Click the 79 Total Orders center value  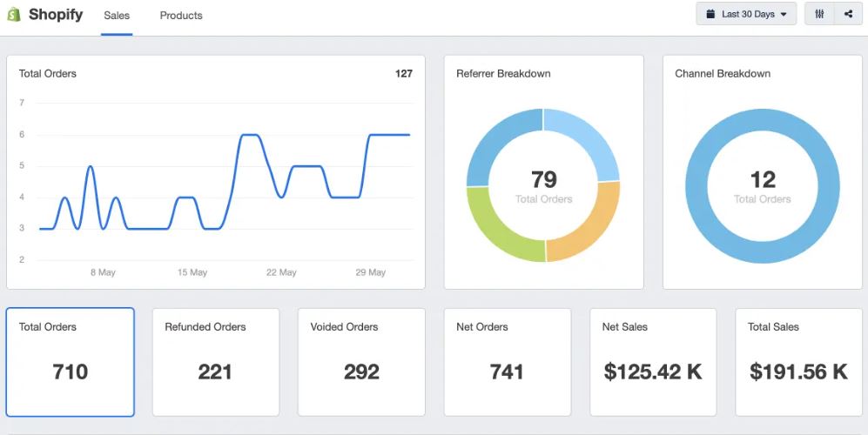click(x=543, y=180)
